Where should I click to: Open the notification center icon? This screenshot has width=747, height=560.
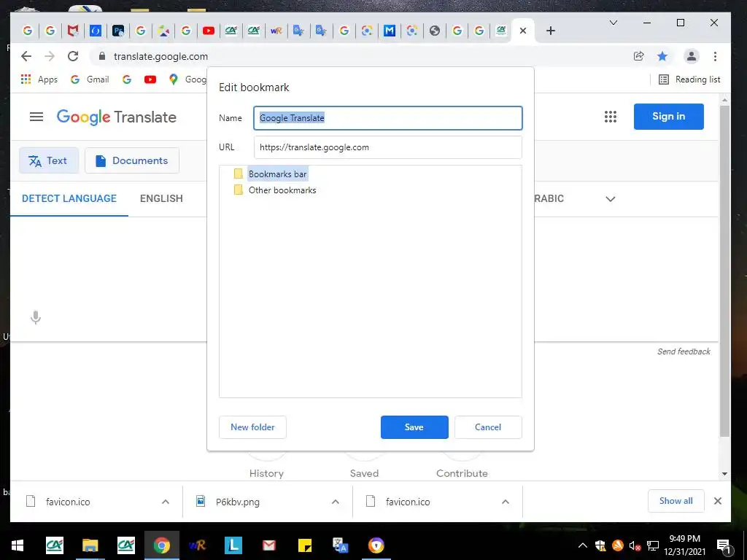(724, 546)
